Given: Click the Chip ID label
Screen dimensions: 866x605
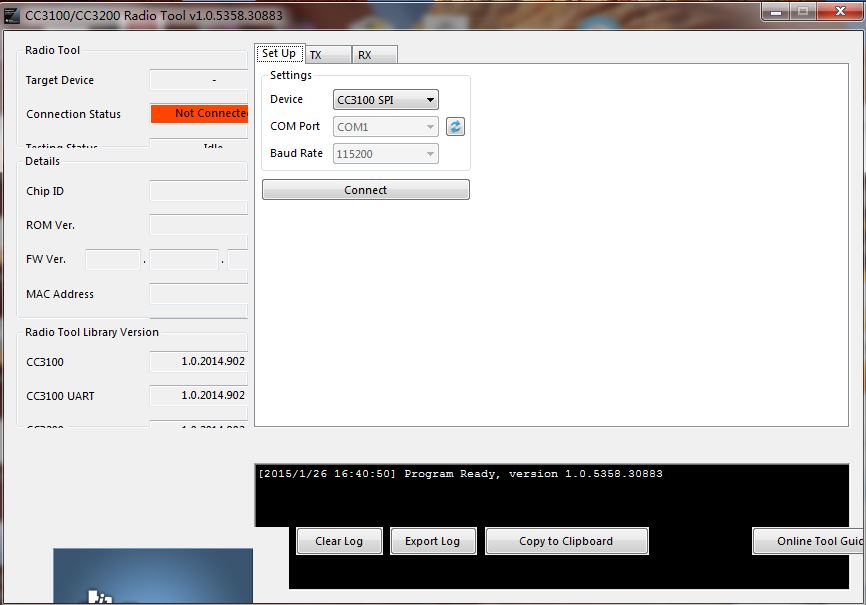Looking at the screenshot, I should pos(45,191).
